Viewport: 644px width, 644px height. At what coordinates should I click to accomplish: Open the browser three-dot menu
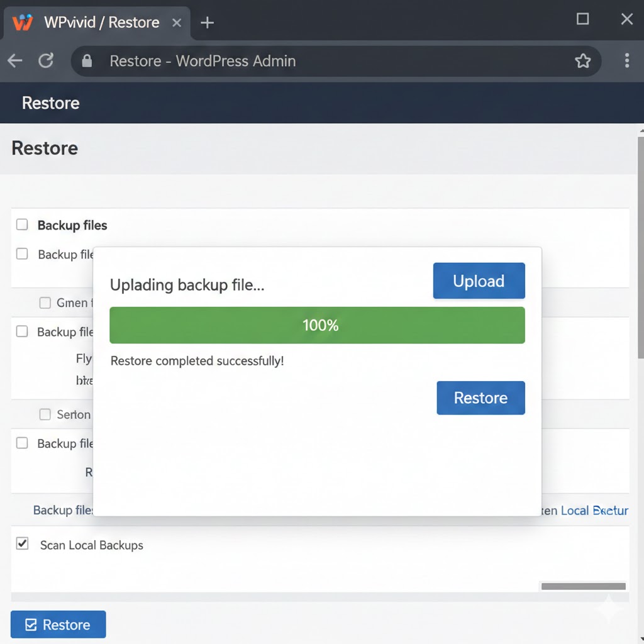click(x=626, y=61)
